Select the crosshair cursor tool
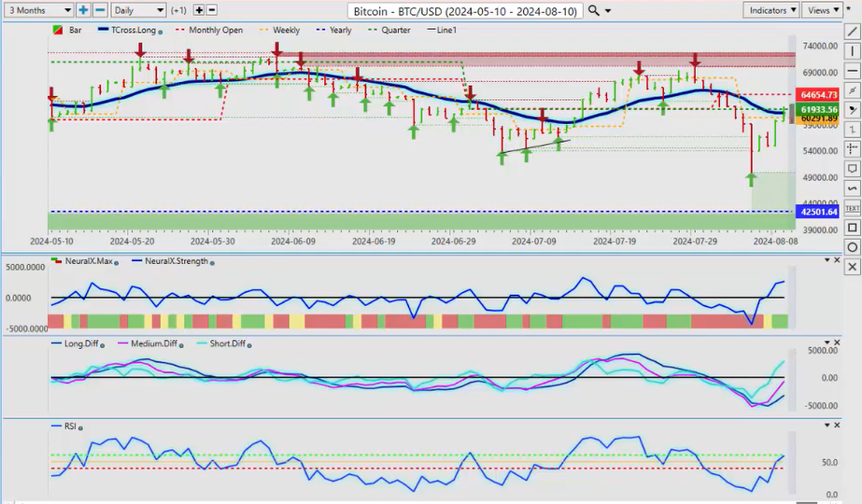The height and width of the screenshot is (504, 862). click(x=852, y=148)
